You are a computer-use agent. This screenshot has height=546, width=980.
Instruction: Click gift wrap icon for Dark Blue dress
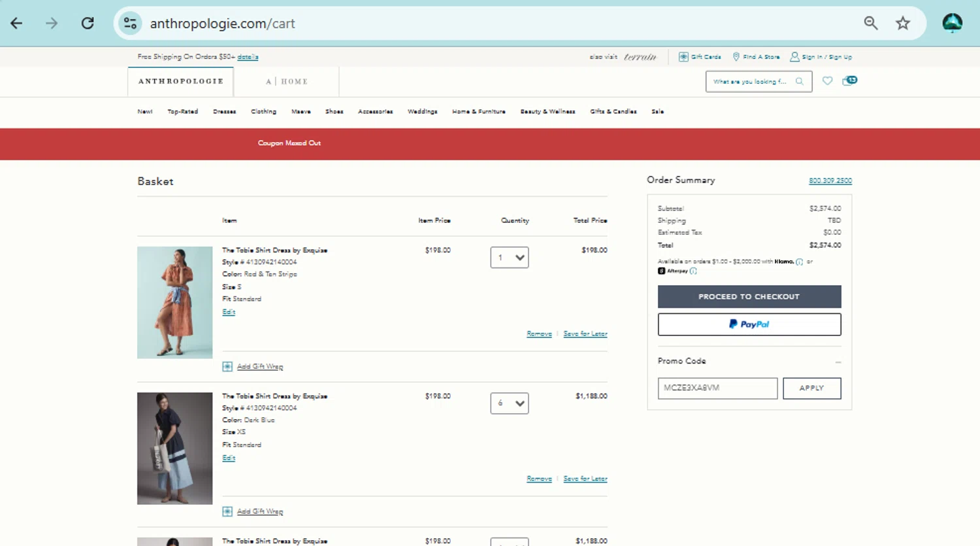pos(227,511)
